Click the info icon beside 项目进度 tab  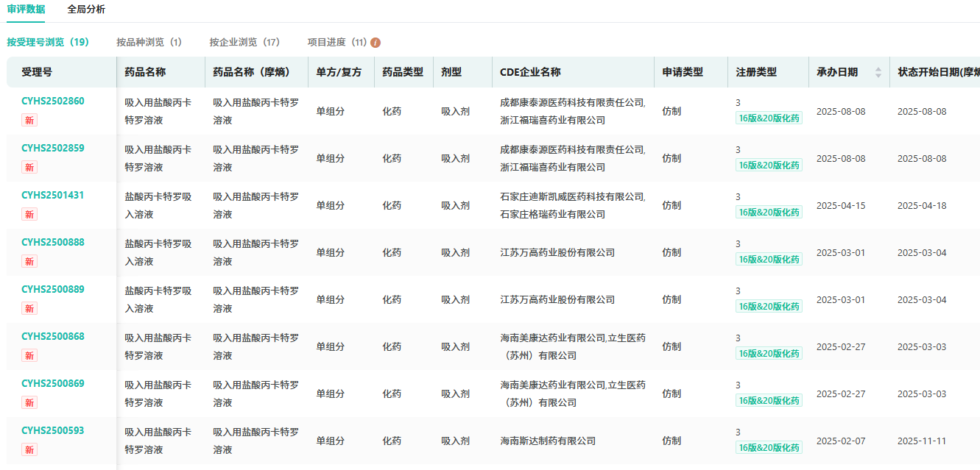pyautogui.click(x=376, y=43)
